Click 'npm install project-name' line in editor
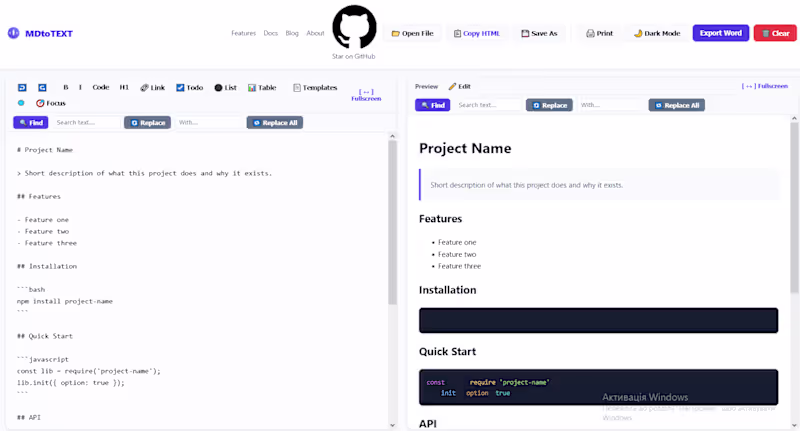 65,301
